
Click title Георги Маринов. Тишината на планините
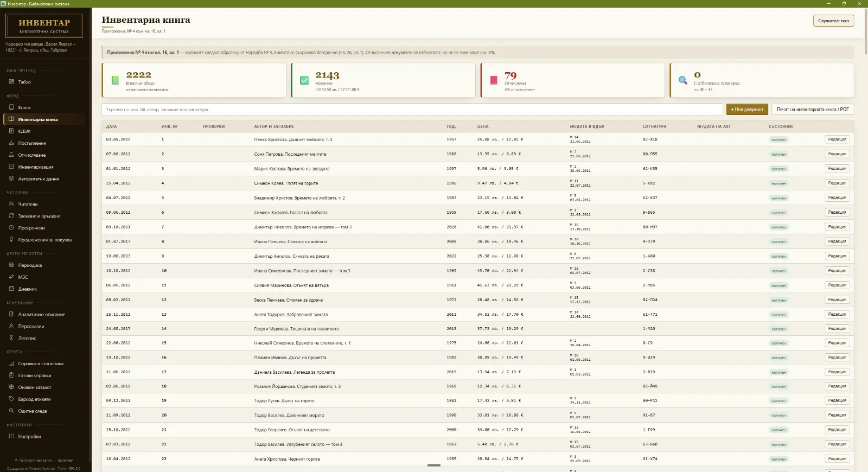coord(296,329)
